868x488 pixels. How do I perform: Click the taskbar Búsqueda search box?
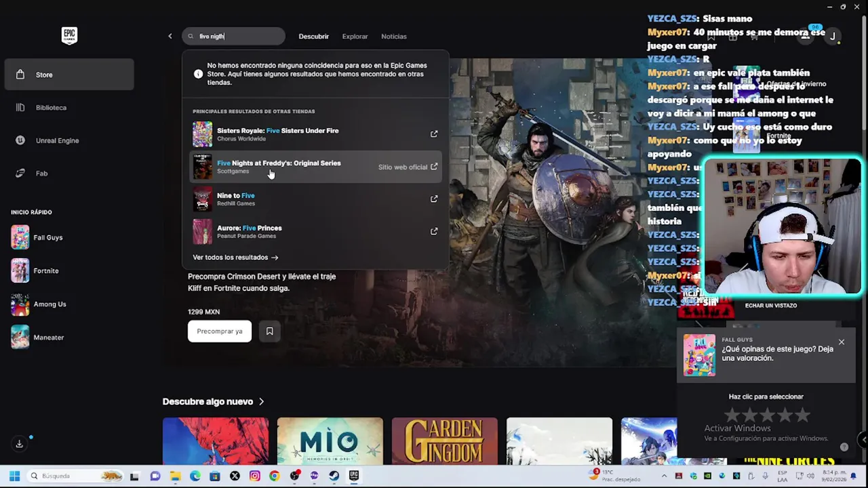coord(76,476)
